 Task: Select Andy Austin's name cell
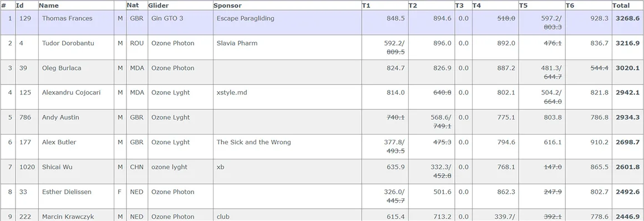[76, 122]
